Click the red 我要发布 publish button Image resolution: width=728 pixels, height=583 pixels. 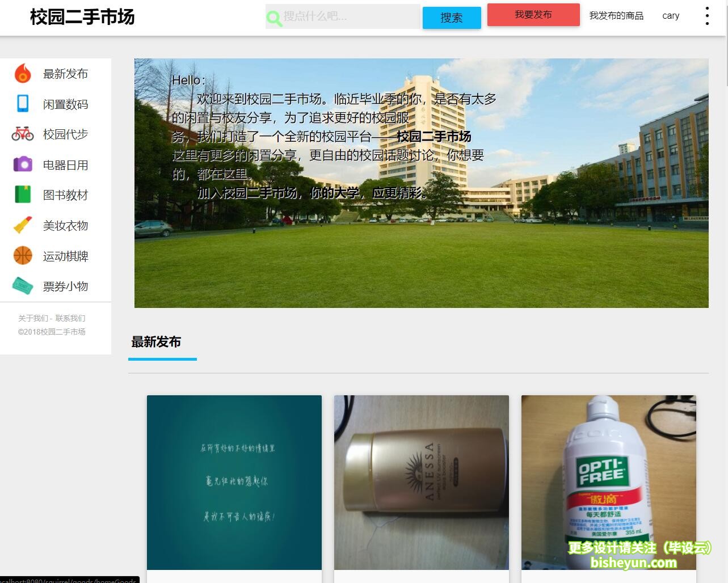tap(532, 15)
